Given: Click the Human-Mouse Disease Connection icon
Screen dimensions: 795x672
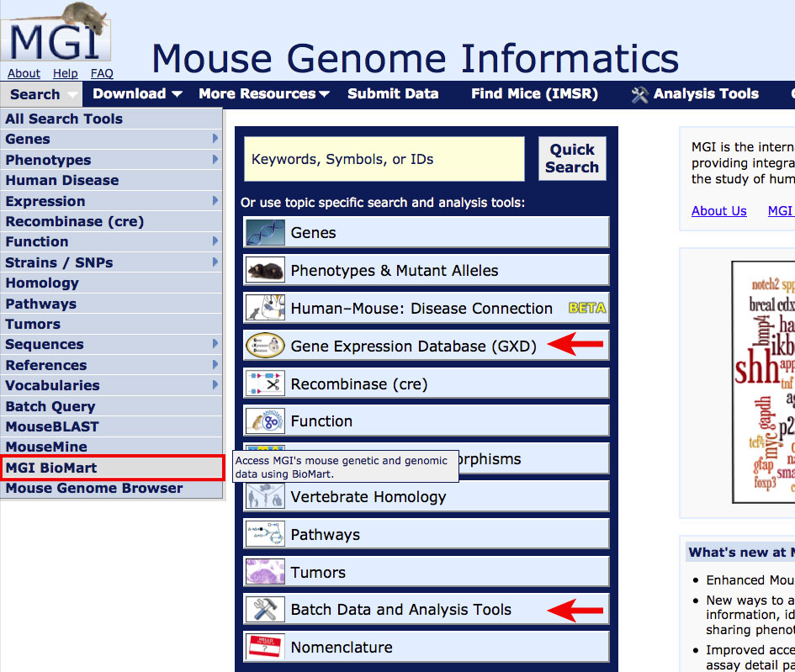Looking at the screenshot, I should pos(265,308).
